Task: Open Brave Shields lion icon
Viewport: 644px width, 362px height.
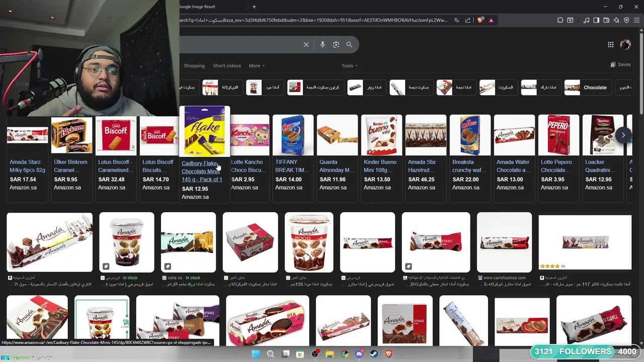Action: click(x=480, y=20)
